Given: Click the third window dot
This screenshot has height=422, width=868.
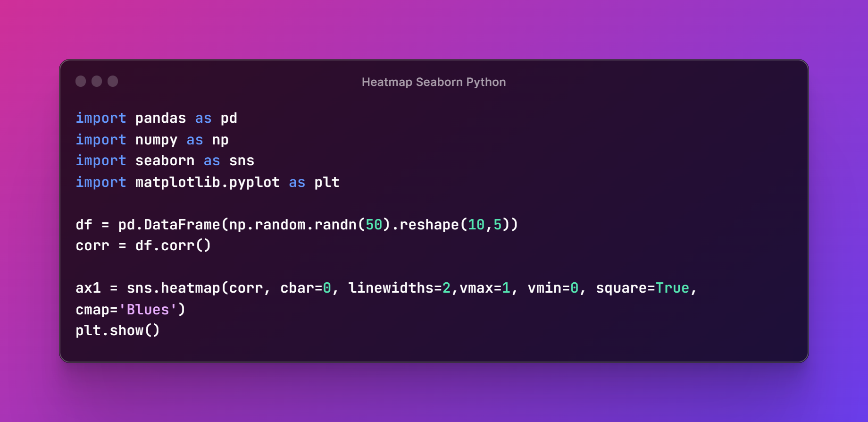Looking at the screenshot, I should click(x=113, y=81).
